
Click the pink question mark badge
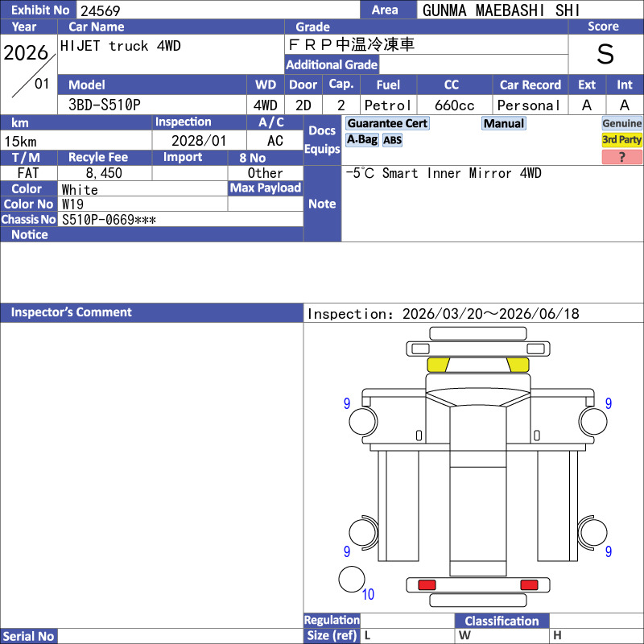coord(621,157)
